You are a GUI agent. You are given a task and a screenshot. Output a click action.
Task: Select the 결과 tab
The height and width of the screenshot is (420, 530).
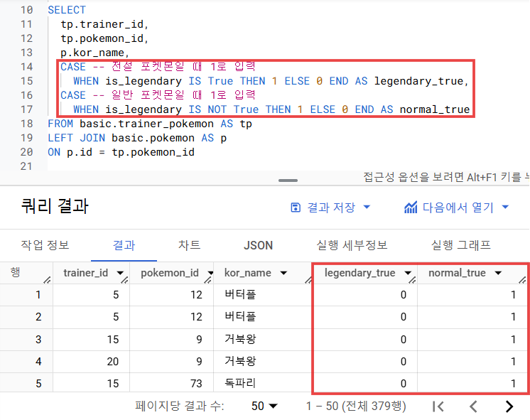point(124,245)
